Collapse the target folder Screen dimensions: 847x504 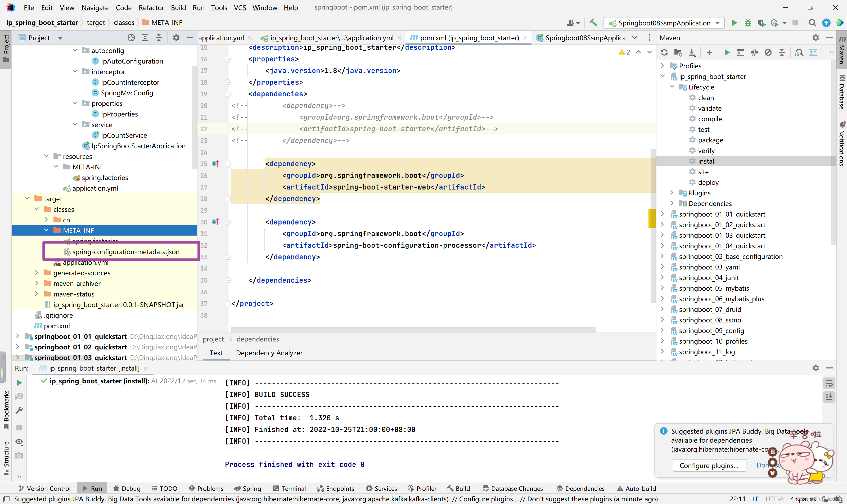[27, 198]
